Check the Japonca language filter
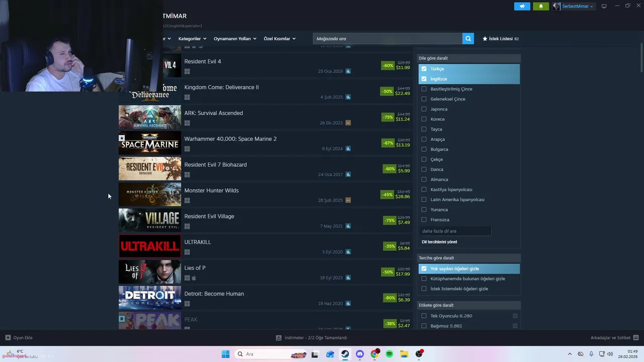The image size is (644, 362). (424, 109)
